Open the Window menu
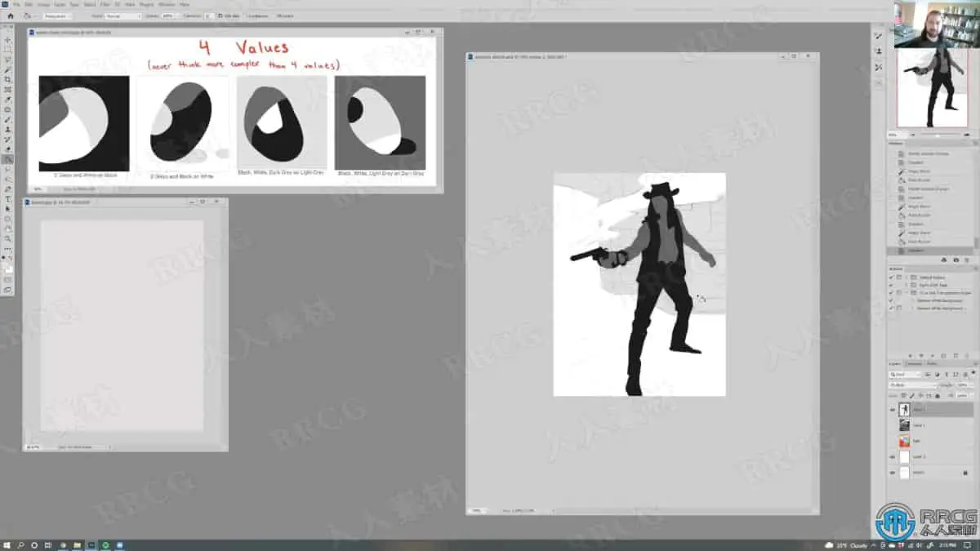The height and width of the screenshot is (551, 980). pos(166,4)
